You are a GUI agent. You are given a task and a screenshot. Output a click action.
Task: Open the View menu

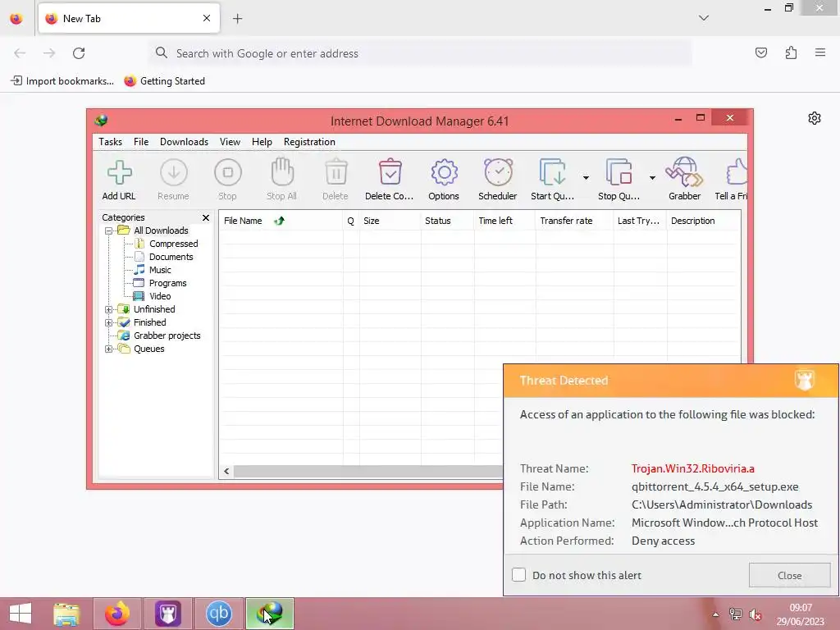point(230,142)
